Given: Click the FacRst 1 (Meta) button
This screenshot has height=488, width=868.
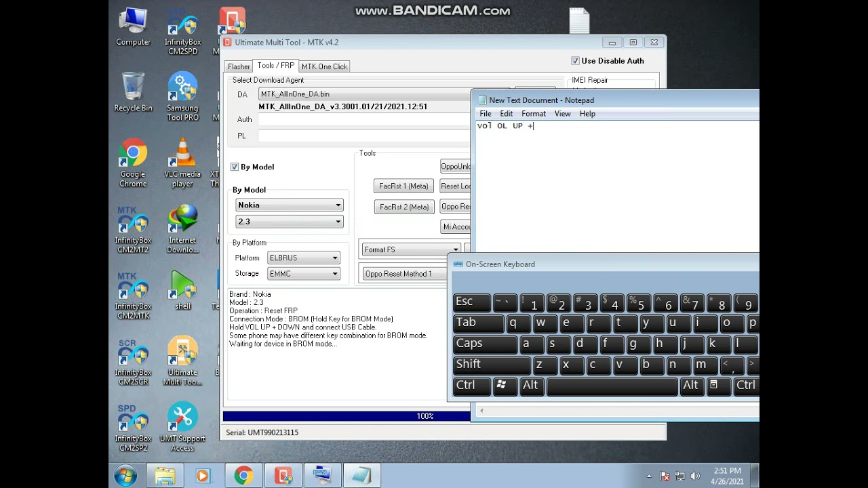Looking at the screenshot, I should [x=403, y=186].
